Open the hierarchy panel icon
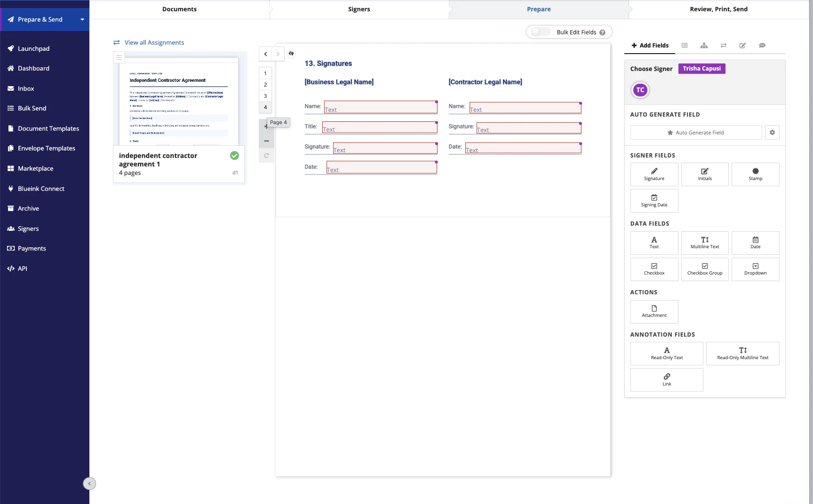The height and width of the screenshot is (504, 813). click(704, 45)
